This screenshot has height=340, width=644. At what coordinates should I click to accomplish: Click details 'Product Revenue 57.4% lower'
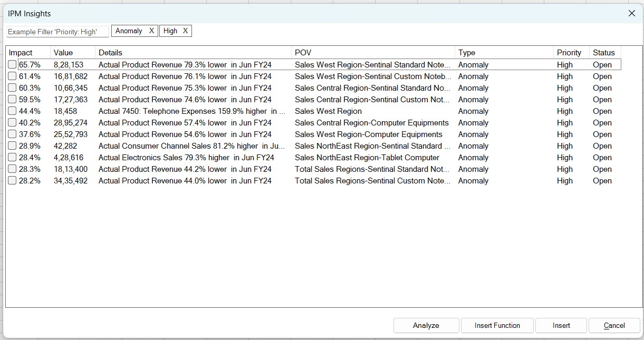tap(185, 123)
